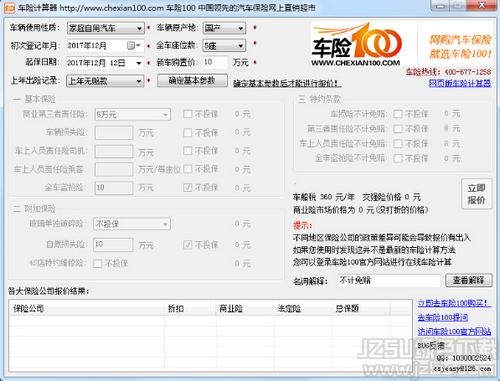The height and width of the screenshot is (381, 500).
Task: Open the 起保日期 date dropdown arrow
Action: pos(139,63)
